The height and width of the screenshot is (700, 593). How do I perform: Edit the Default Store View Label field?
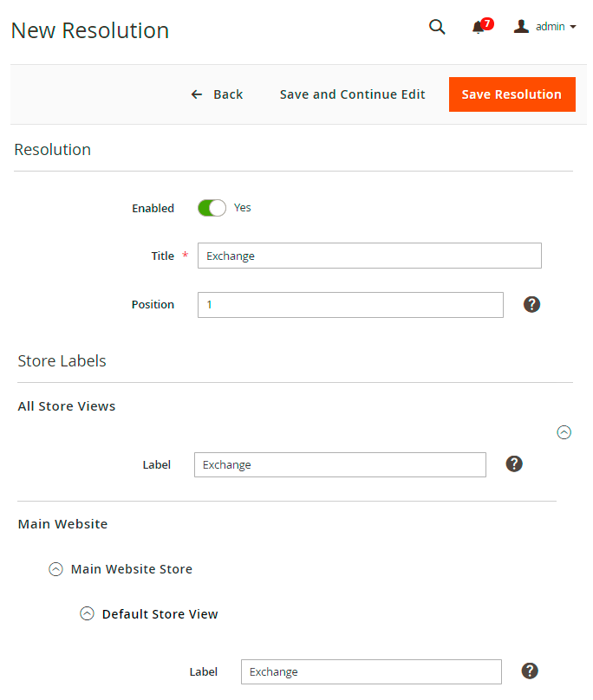(x=371, y=671)
